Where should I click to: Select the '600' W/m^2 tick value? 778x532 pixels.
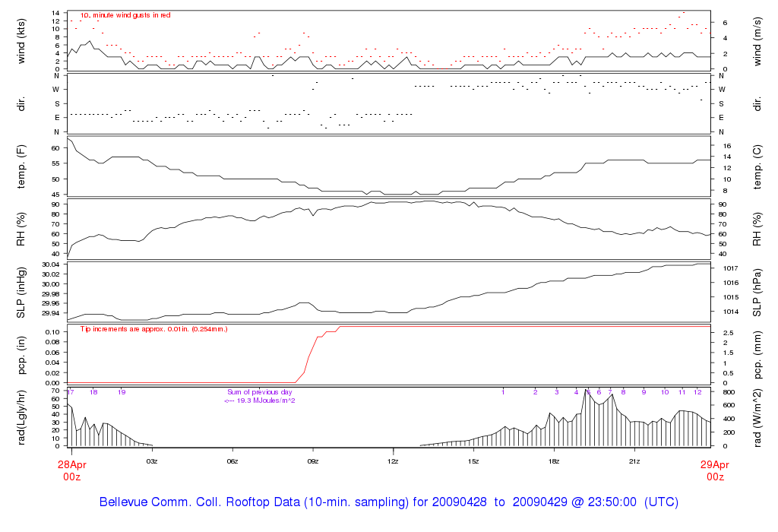point(729,405)
